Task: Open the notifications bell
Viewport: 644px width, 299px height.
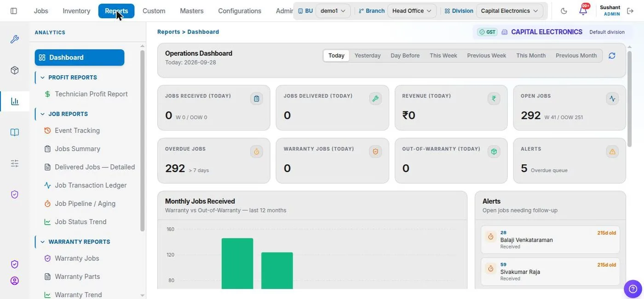Action: pos(583,10)
